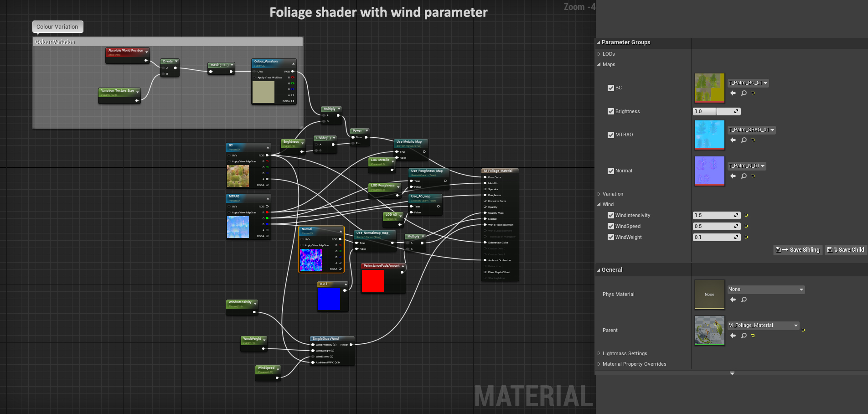
Task: Click the magnifier icon under Phys Material
Action: pos(744,300)
